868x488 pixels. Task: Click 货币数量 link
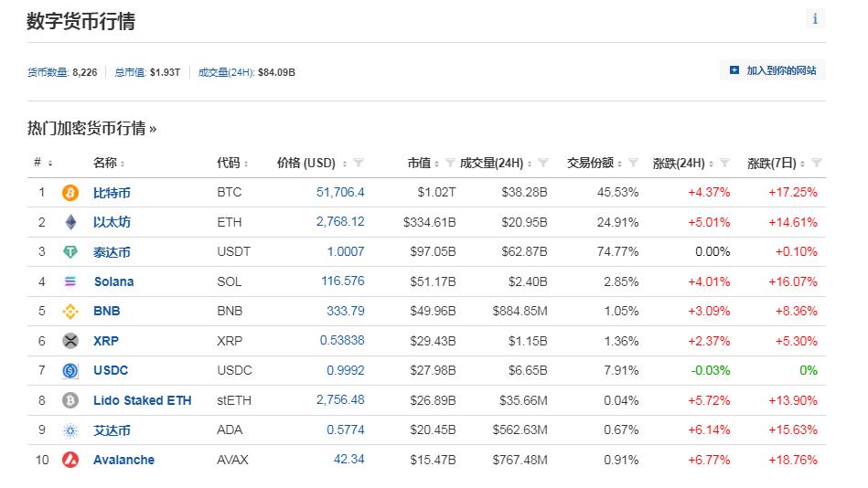point(48,72)
